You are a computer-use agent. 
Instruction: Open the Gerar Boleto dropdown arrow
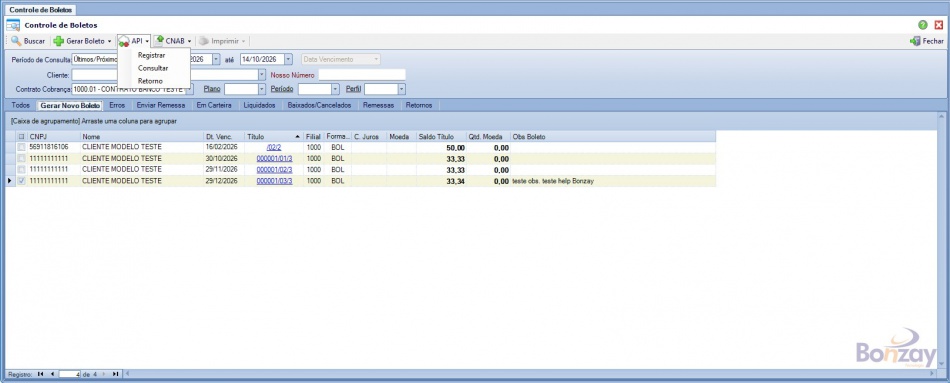point(110,41)
